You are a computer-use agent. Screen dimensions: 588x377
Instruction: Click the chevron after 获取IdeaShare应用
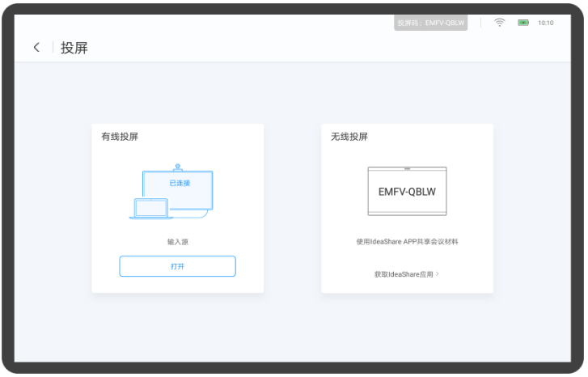[x=438, y=274]
